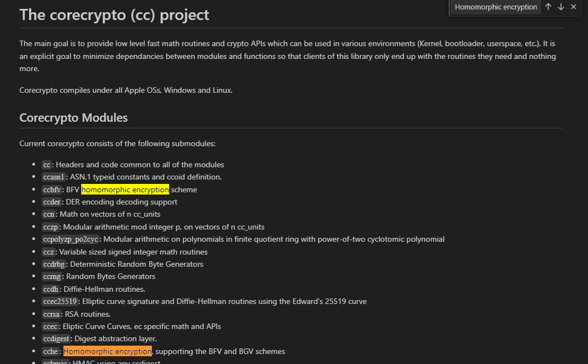Viewport: 588px width, 364px height.
Task: Click 'RSA routines.' description
Action: [88, 314]
